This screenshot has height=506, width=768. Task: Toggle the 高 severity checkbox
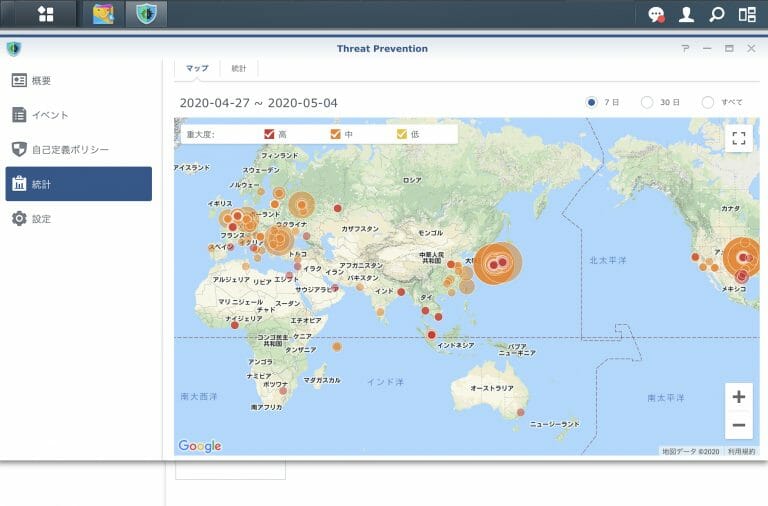point(269,134)
